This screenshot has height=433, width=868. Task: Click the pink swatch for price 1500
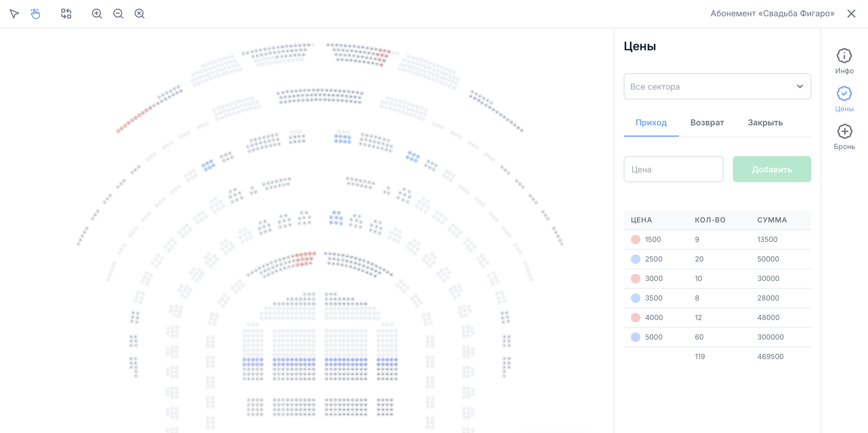(x=635, y=240)
